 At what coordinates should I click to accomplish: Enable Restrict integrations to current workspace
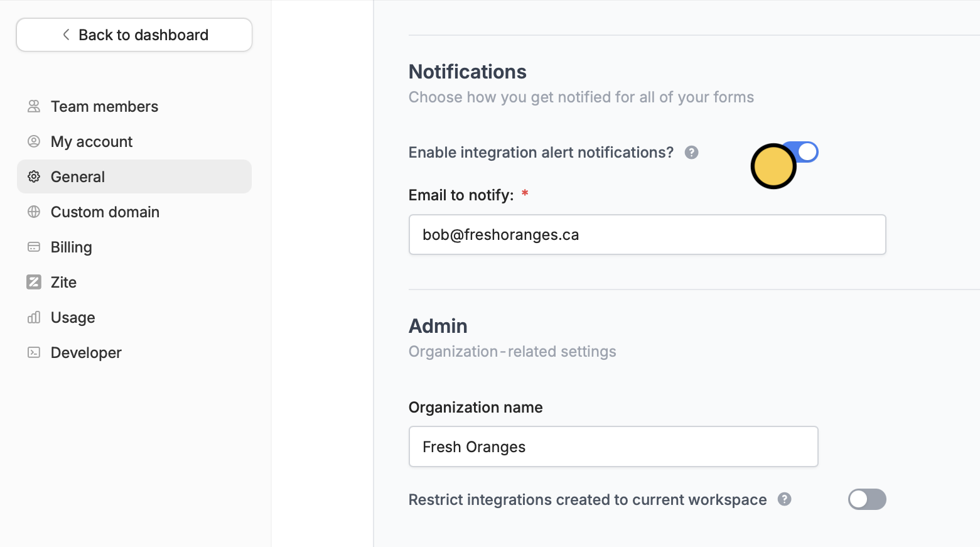[x=866, y=499]
